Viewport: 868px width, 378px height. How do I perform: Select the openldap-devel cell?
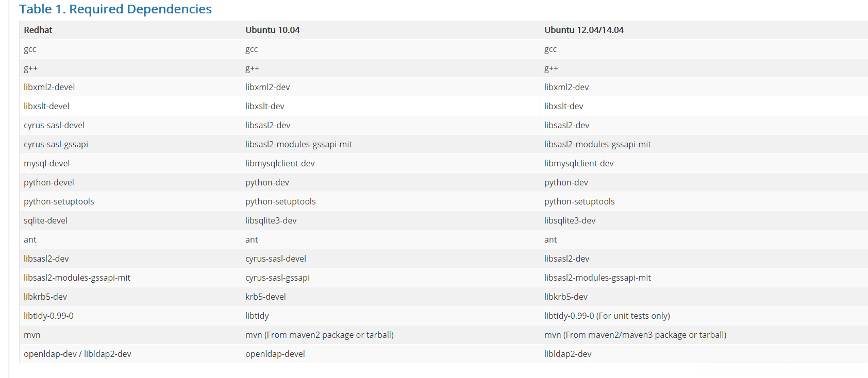click(x=275, y=354)
